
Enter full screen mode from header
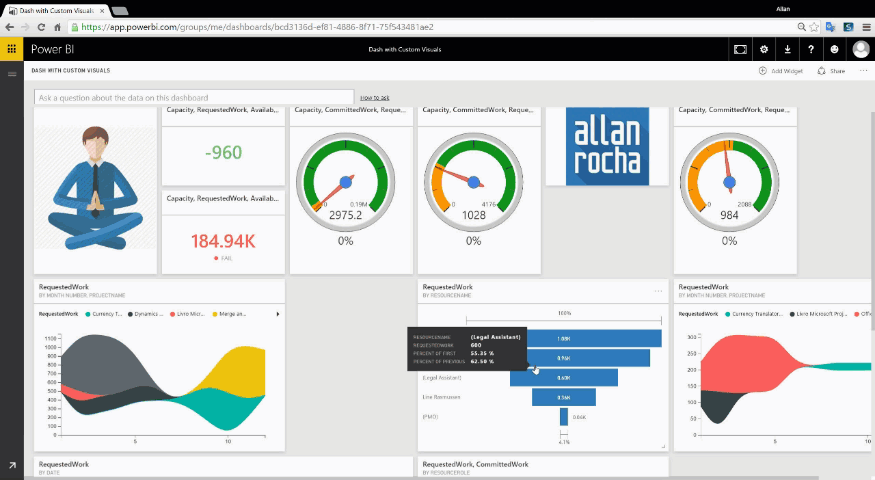[x=740, y=49]
